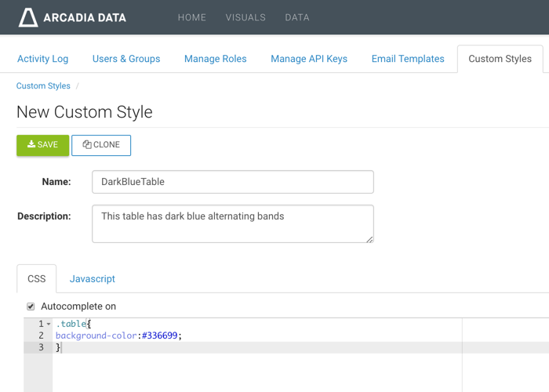
Task: Go to the Manage Roles tab
Action: pyautogui.click(x=215, y=59)
